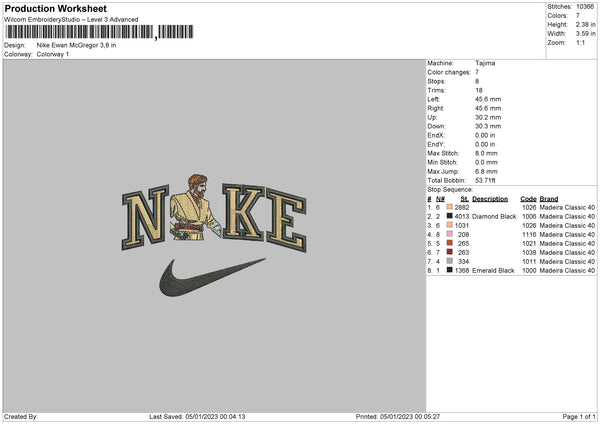The height and width of the screenshot is (424, 600).
Task: Select the Trims value "18"
Action: [479, 90]
